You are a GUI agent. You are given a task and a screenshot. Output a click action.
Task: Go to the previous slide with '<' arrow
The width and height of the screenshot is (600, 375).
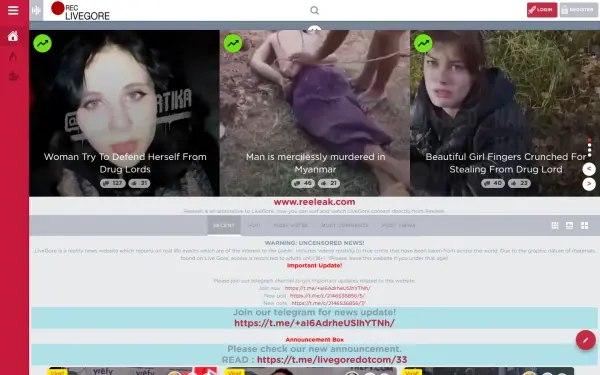(589, 169)
